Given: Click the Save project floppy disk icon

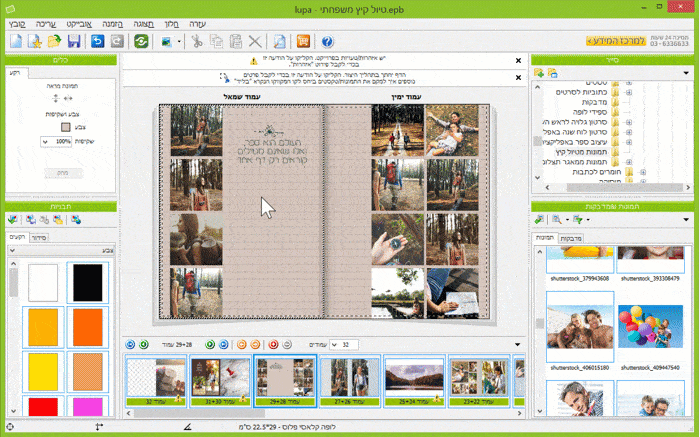Looking at the screenshot, I should [74, 41].
